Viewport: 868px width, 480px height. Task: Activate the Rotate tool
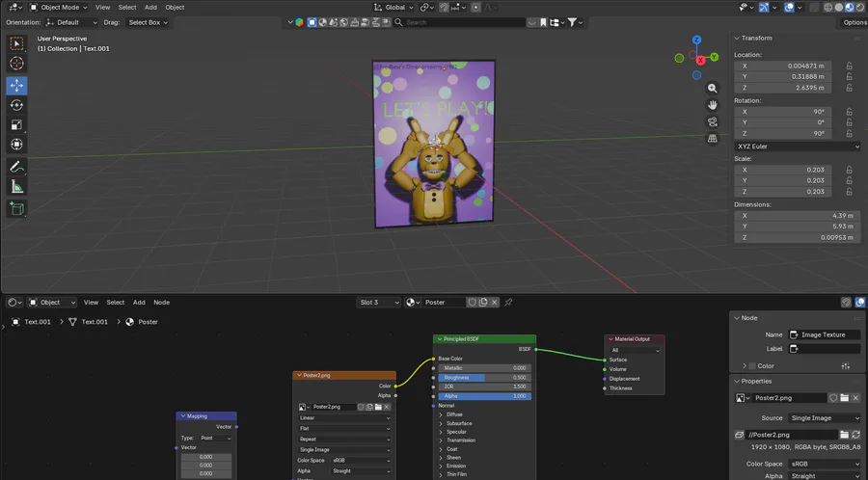point(16,105)
